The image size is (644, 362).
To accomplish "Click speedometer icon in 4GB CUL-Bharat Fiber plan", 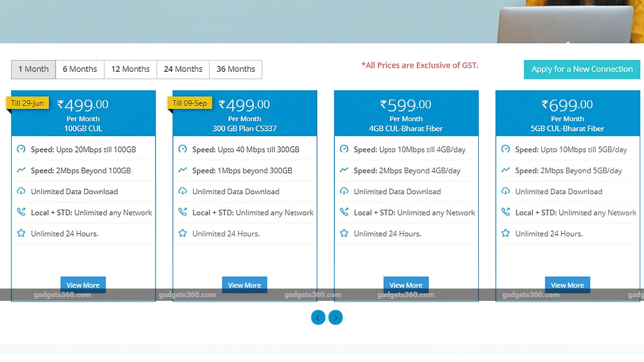I will coord(344,149).
